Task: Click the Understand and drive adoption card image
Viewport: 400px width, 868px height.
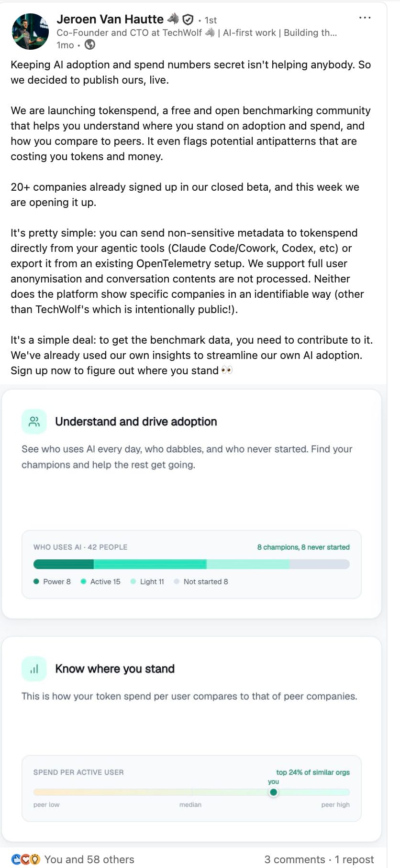Action: 191,504
